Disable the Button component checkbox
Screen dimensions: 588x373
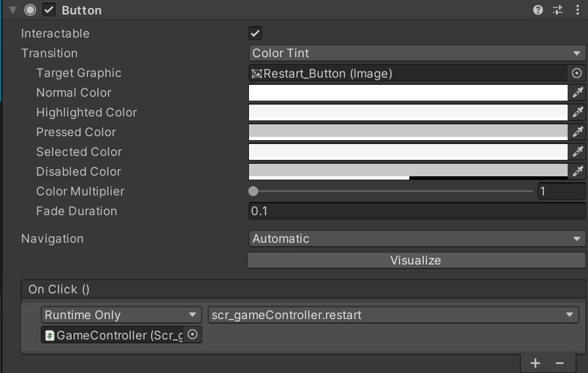pyautogui.click(x=49, y=11)
